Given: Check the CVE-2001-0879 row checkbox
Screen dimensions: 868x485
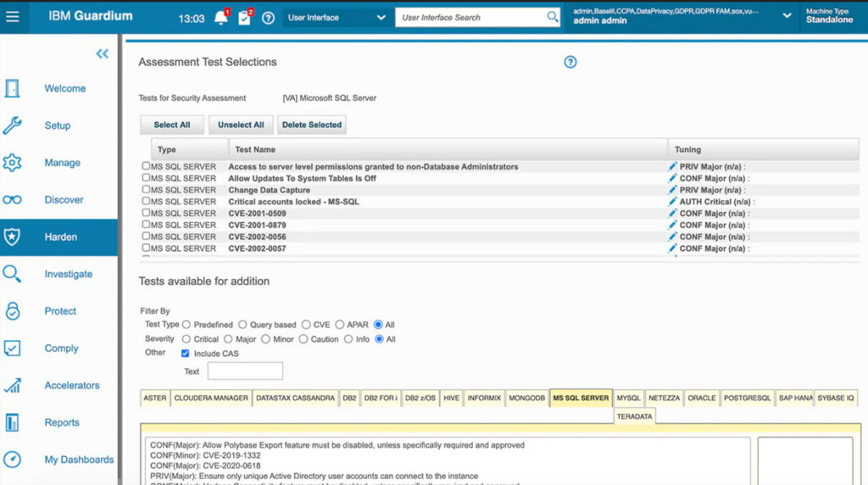Looking at the screenshot, I should [146, 224].
